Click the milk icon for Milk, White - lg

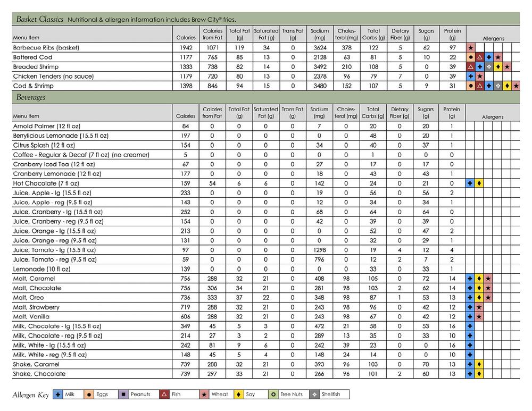click(470, 345)
